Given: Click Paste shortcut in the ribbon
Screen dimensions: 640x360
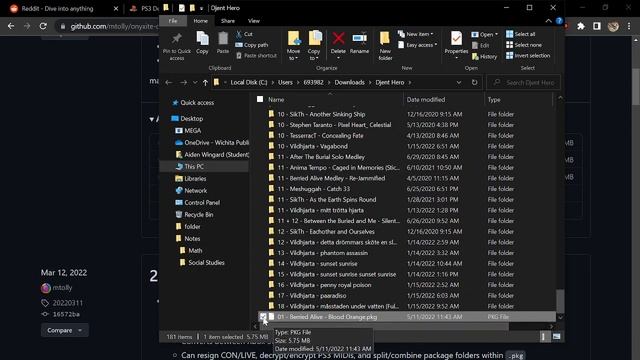Looking at the screenshot, I should 256,56.
